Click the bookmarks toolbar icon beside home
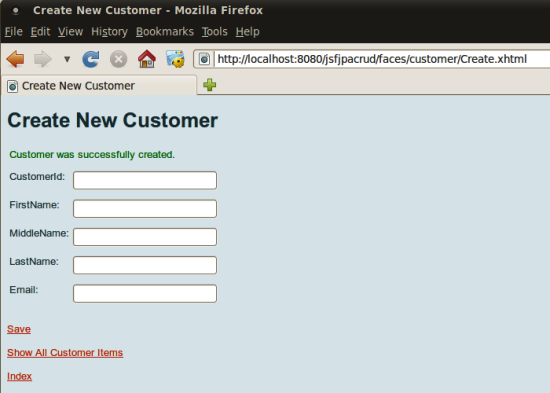Image resolution: width=550 pixels, height=393 pixels. point(175,59)
